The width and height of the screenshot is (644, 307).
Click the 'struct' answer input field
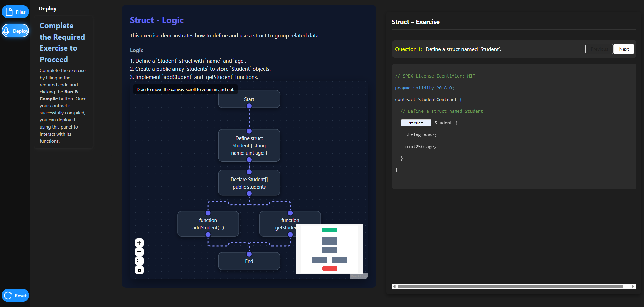[416, 123]
